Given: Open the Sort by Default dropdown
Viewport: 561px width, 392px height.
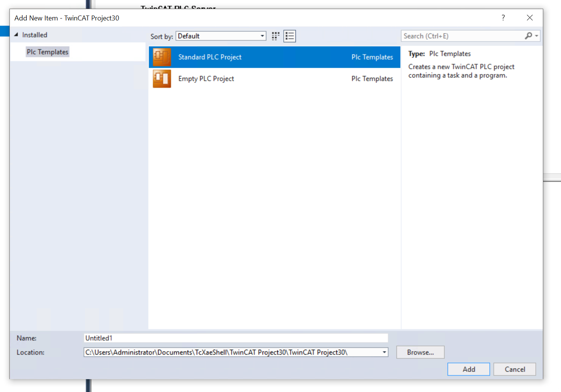Looking at the screenshot, I should pyautogui.click(x=221, y=36).
